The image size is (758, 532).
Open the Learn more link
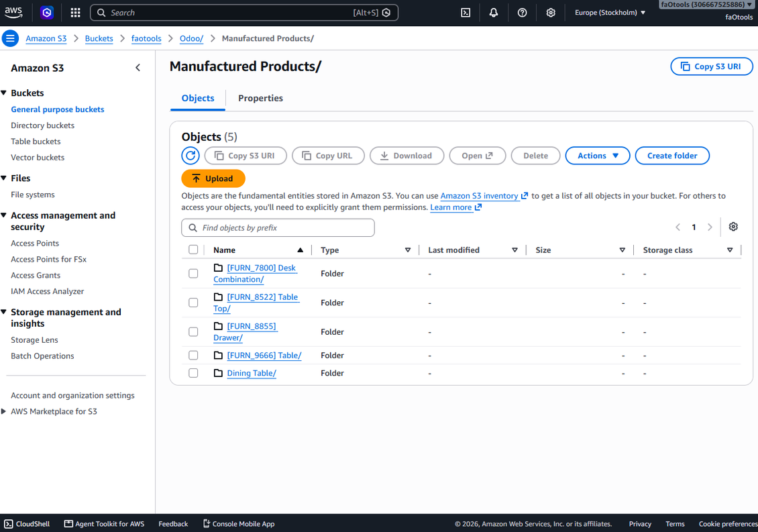[456, 207]
